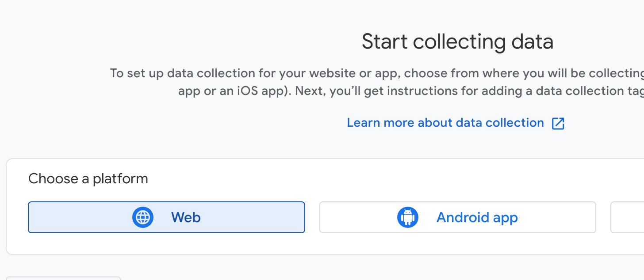Image resolution: width=644 pixels, height=280 pixels.
Task: Click the "Android app" text label
Action: pos(477,217)
